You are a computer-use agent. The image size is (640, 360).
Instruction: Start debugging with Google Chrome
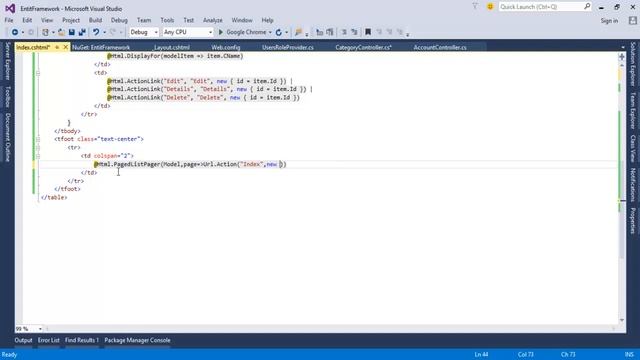[x=243, y=32]
